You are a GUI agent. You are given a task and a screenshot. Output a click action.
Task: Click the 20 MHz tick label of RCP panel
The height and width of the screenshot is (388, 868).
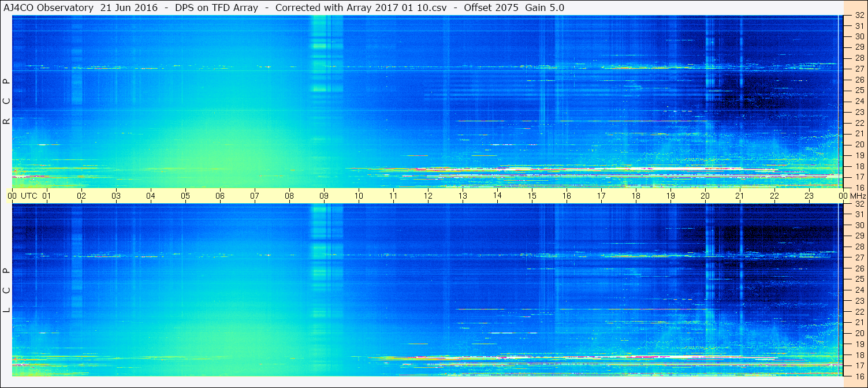click(x=859, y=144)
